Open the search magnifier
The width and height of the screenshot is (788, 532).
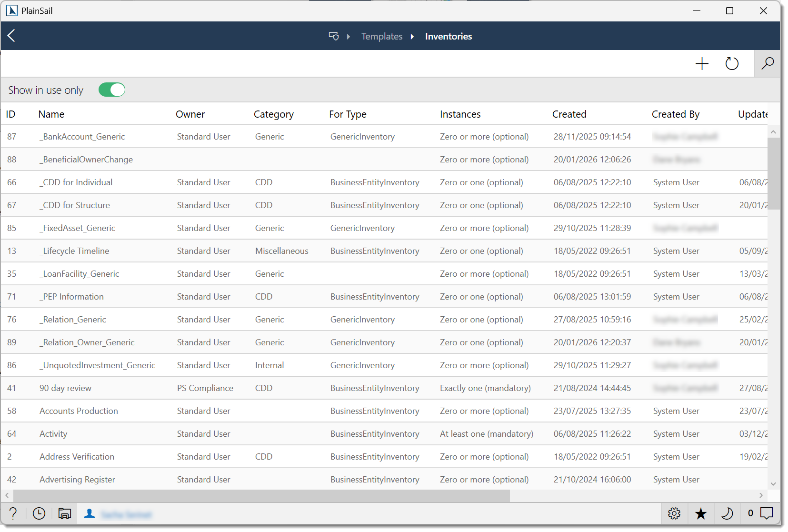[x=767, y=64]
